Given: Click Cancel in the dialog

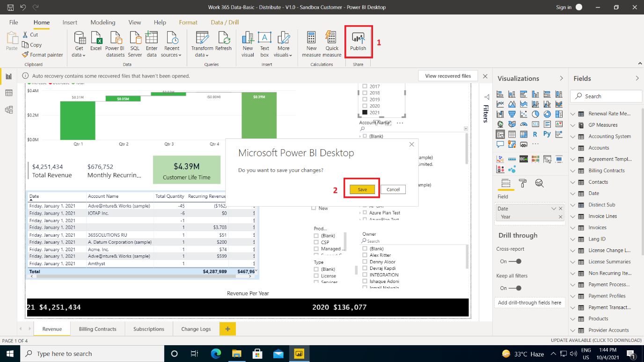Looking at the screenshot, I should coord(393,189).
